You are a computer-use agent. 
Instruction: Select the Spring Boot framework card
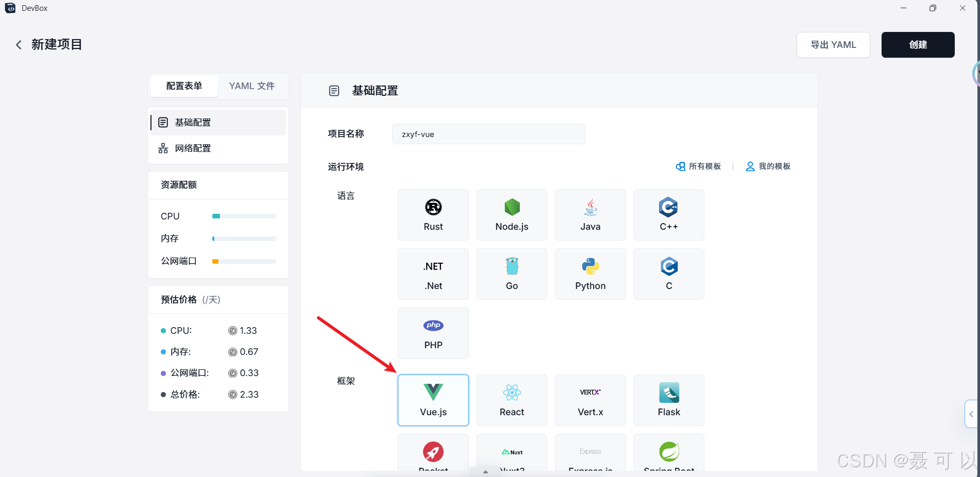669,453
